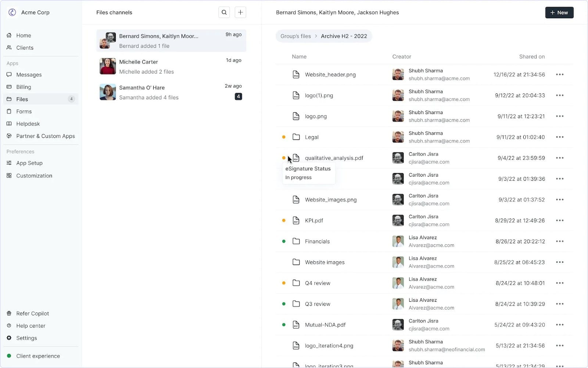588x368 pixels.
Task: Click the Acme Corp logo
Action: [x=12, y=12]
